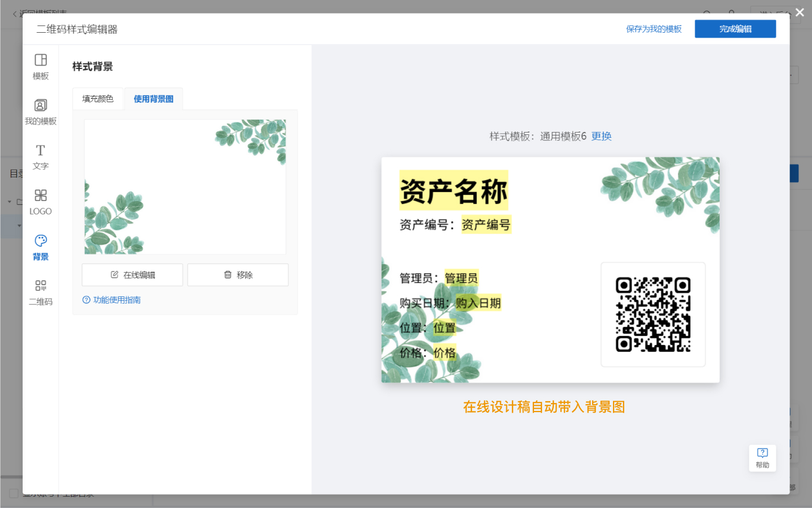Click the QR code in the preview
Image resolution: width=812 pixels, height=508 pixels.
tap(653, 314)
